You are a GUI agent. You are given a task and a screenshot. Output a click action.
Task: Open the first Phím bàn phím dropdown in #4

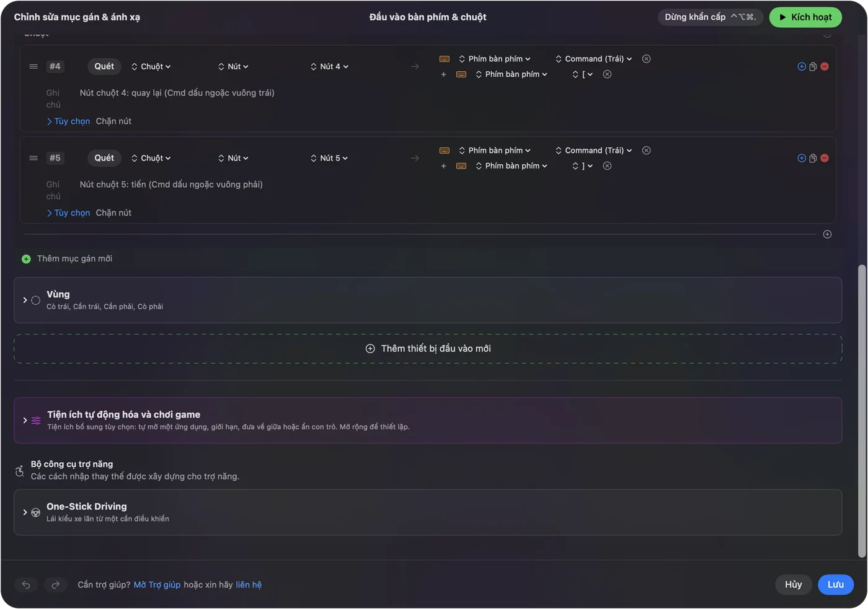[495, 59]
